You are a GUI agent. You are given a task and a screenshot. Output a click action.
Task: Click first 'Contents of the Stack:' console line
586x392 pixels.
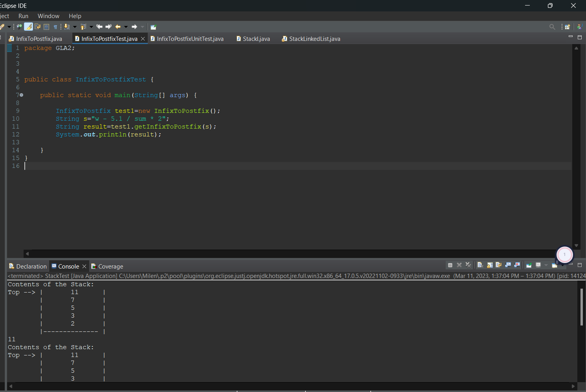tap(51, 284)
